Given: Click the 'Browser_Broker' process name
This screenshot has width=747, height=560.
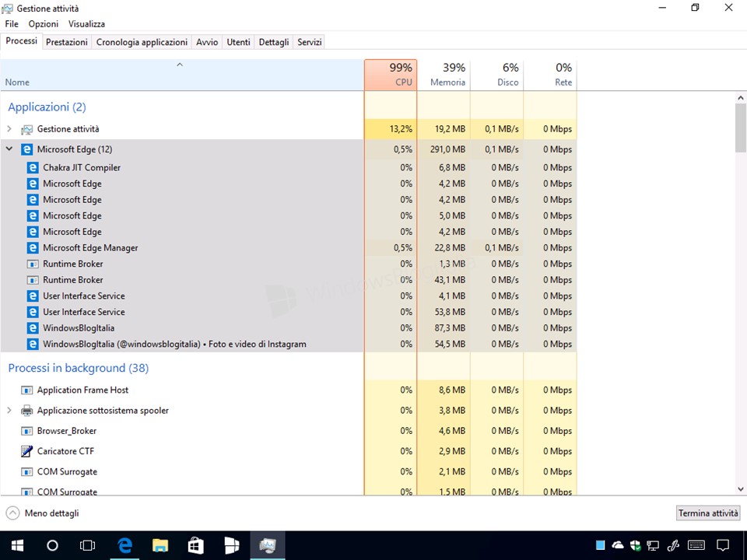Looking at the screenshot, I should (67, 431).
